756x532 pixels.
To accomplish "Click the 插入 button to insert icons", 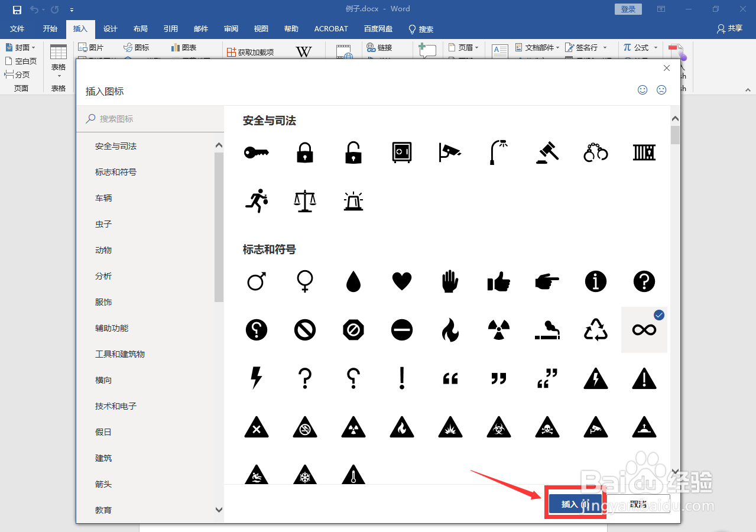I will click(x=575, y=503).
